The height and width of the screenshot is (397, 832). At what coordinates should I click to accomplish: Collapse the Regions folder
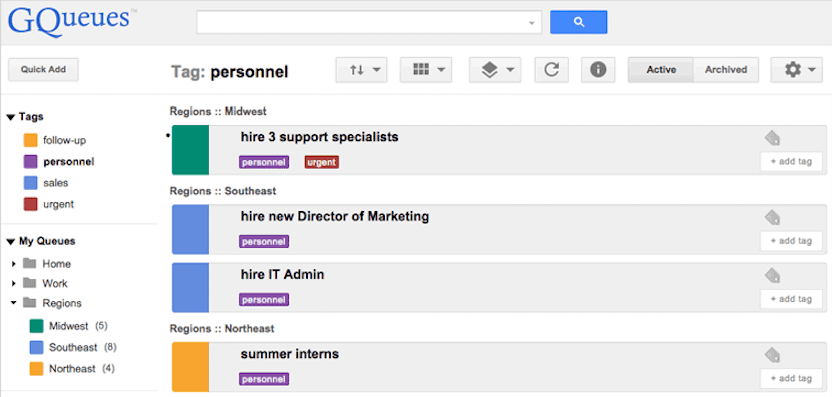[14, 303]
